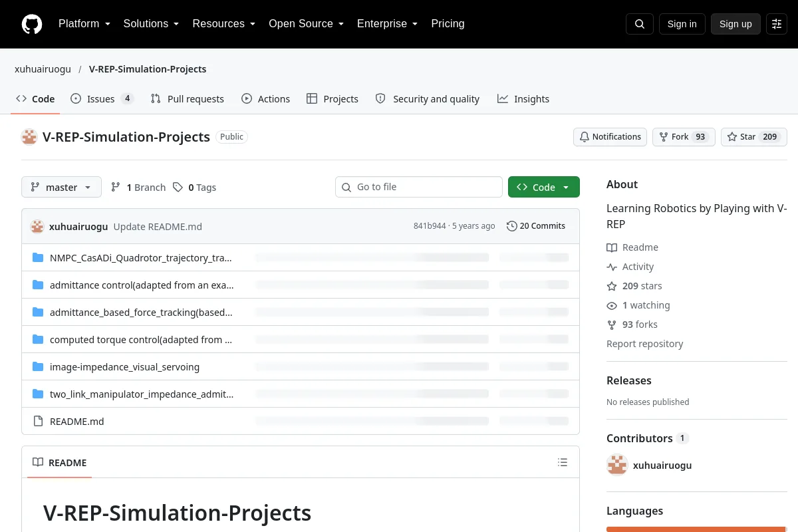This screenshot has width=798, height=532.
Task: Open the Releases heading link
Action: [x=628, y=380]
